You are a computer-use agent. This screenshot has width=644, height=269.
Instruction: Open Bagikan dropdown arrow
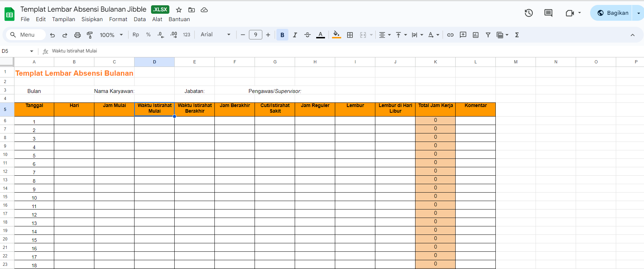tap(638, 13)
